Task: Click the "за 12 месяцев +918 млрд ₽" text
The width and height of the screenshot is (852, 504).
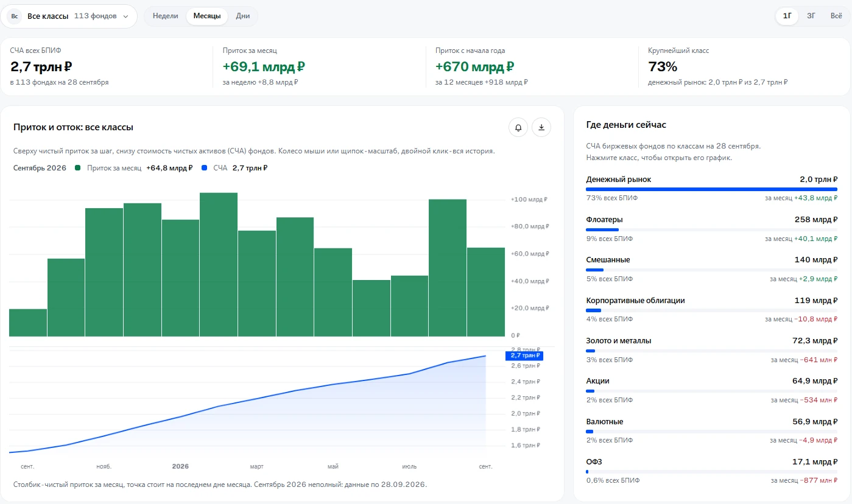Action: click(482, 82)
